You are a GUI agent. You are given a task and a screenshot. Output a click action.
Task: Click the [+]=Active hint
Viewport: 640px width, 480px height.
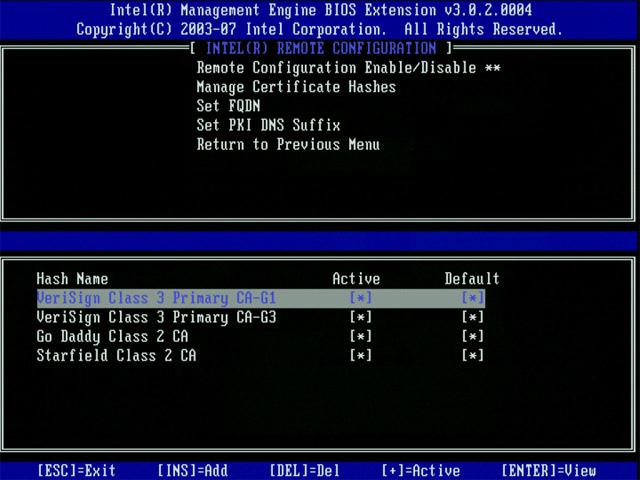tap(421, 471)
